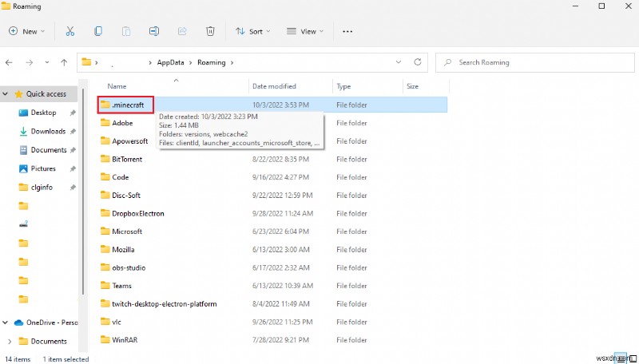Viewport: 639px width, 364px height.
Task: Click the Copy icon in toolbar
Action: 98,31
